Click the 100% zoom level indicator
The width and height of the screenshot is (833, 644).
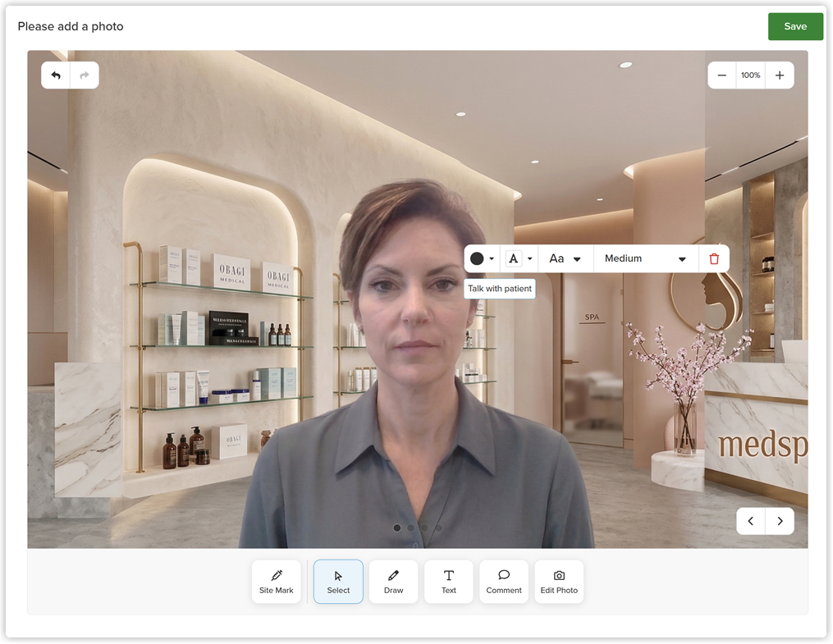[x=751, y=75]
